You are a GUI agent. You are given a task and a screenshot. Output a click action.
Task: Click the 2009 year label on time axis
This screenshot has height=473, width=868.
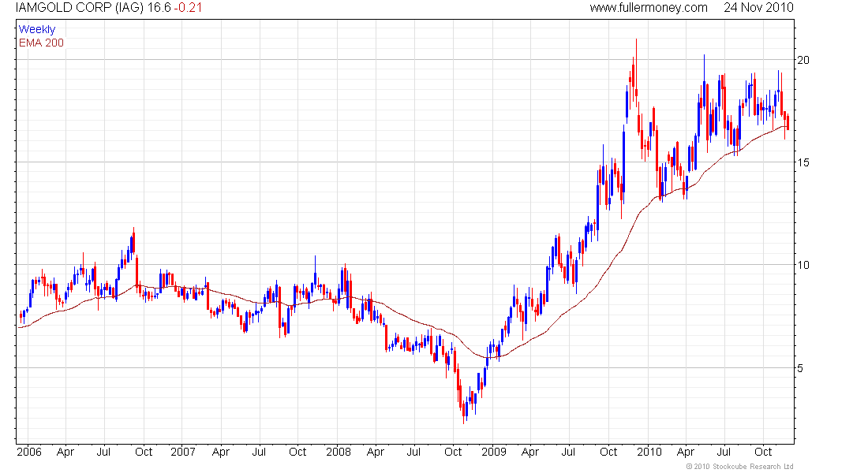[494, 452]
